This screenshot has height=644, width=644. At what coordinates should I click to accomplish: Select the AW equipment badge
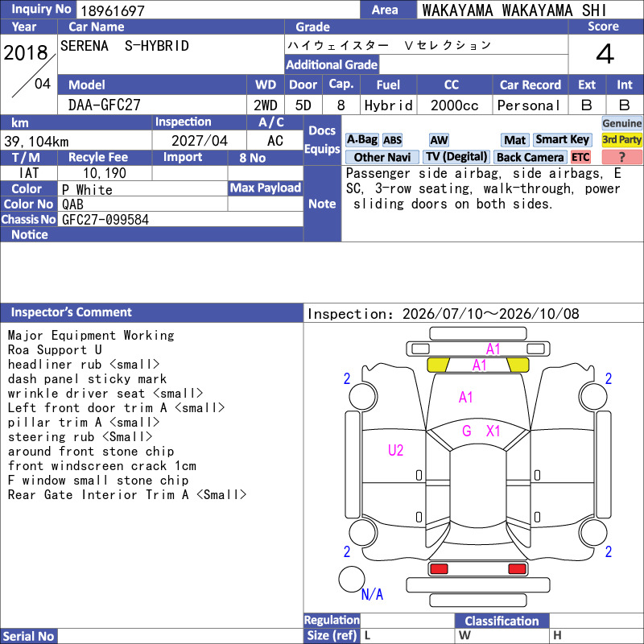tap(439, 140)
